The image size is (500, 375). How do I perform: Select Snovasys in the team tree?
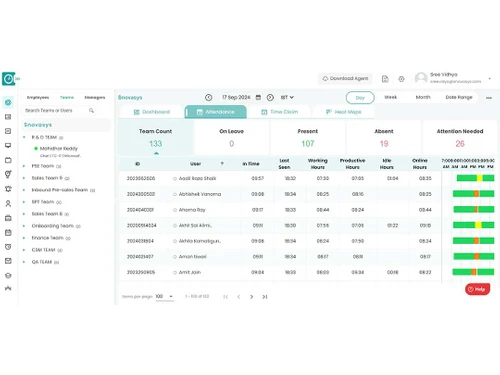(38, 125)
